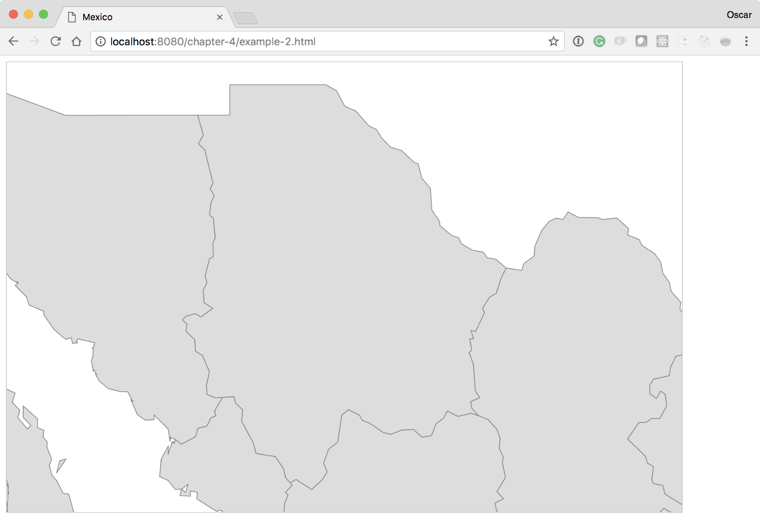Click the Oscar profile button
The width and height of the screenshot is (760, 532).
tap(739, 15)
